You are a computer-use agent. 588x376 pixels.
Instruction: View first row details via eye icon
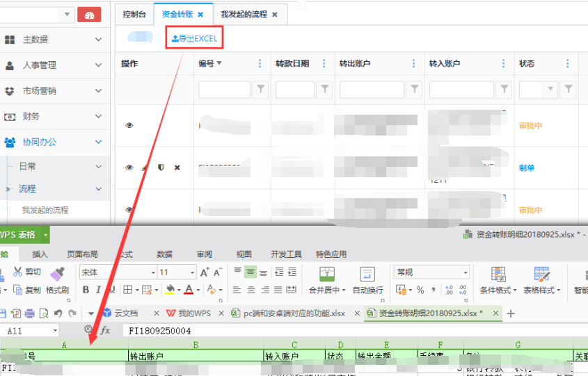point(129,125)
